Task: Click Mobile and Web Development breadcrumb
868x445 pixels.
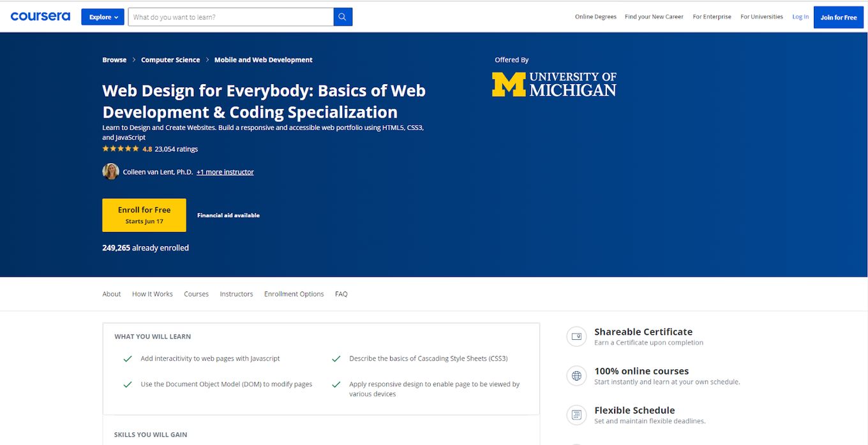Action: [x=263, y=60]
